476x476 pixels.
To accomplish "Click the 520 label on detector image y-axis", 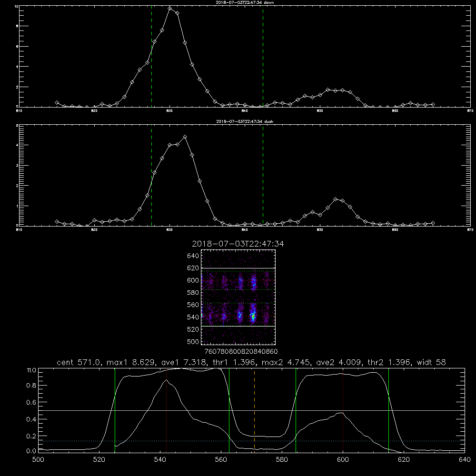I will pos(193,329).
